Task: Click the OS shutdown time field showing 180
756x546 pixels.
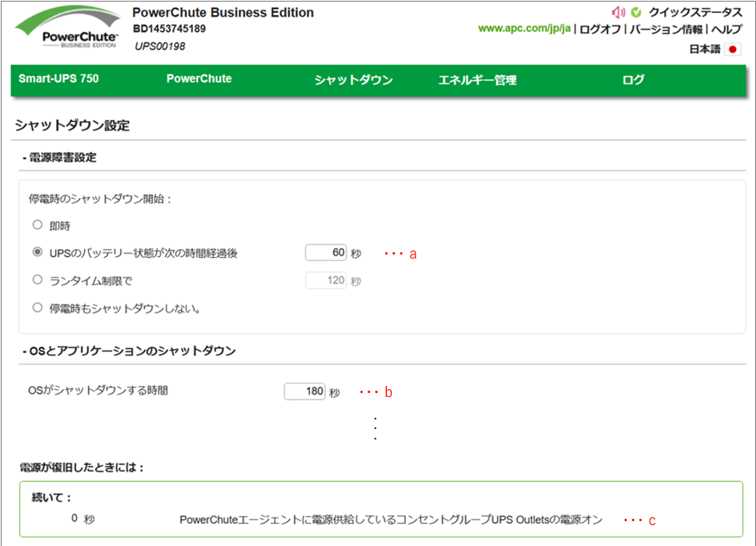Action: (x=304, y=391)
